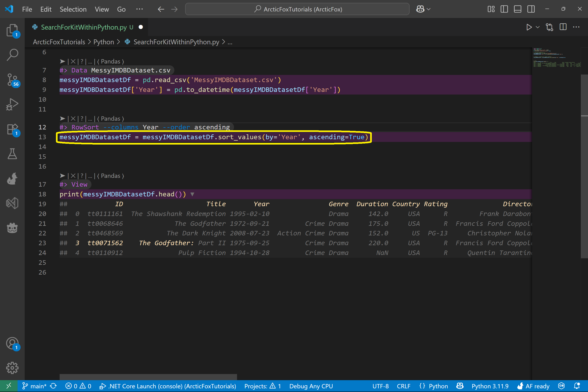The height and width of the screenshot is (392, 588).
Task: Go back with the left arrow
Action: coord(161,9)
